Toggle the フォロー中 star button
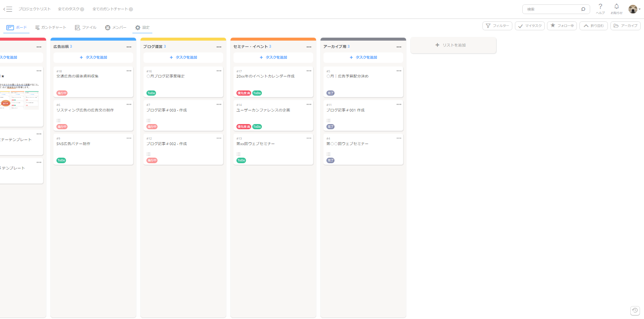 (562, 26)
